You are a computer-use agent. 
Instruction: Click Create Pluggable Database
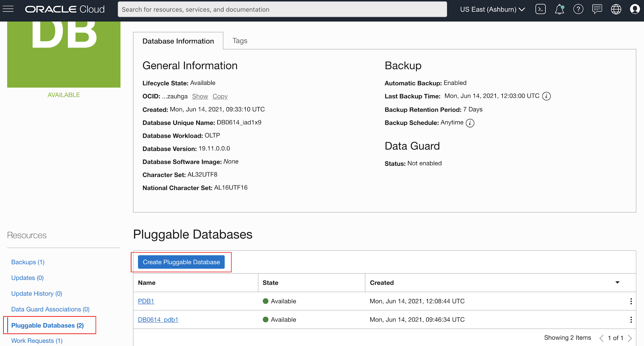(181, 262)
